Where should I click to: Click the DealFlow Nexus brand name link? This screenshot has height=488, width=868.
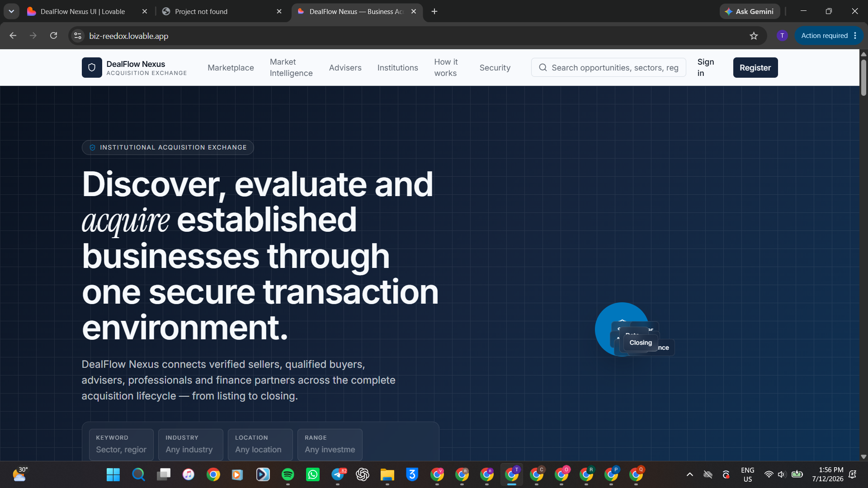click(136, 64)
